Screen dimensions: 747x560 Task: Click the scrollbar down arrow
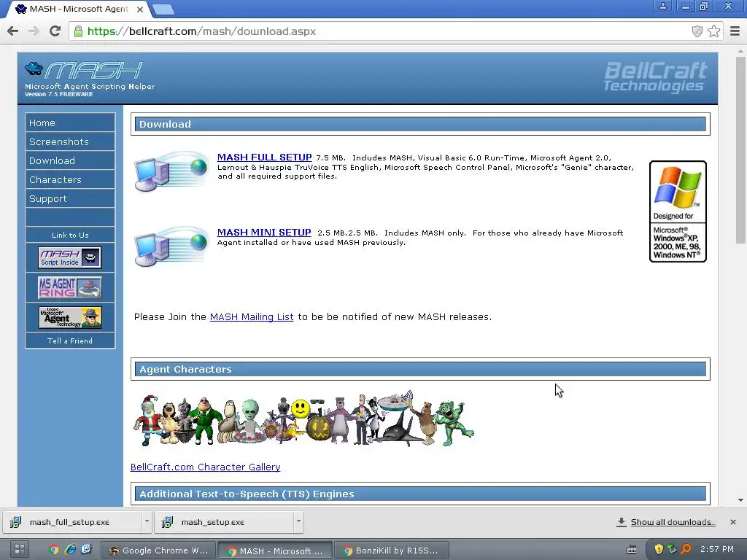coord(740,500)
